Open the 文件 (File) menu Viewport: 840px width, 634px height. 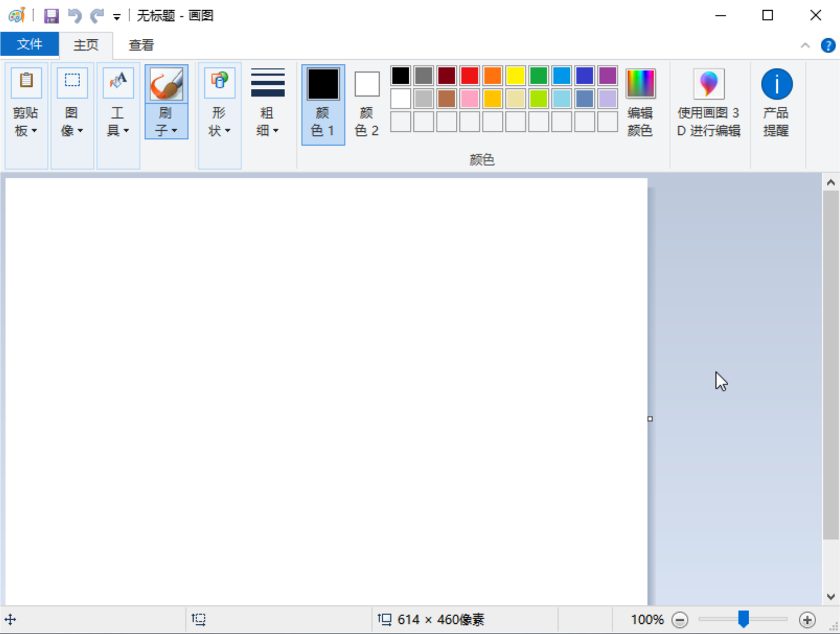pyautogui.click(x=29, y=44)
